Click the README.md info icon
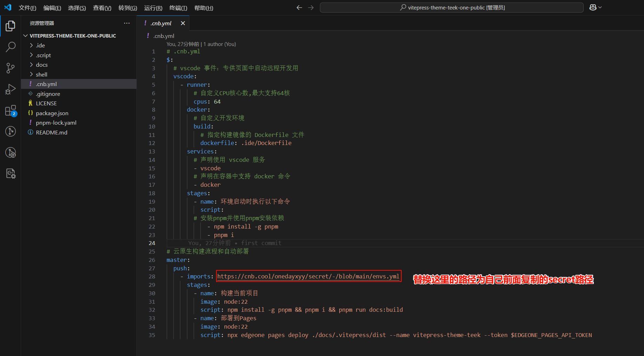The width and height of the screenshot is (644, 356). pyautogui.click(x=31, y=132)
